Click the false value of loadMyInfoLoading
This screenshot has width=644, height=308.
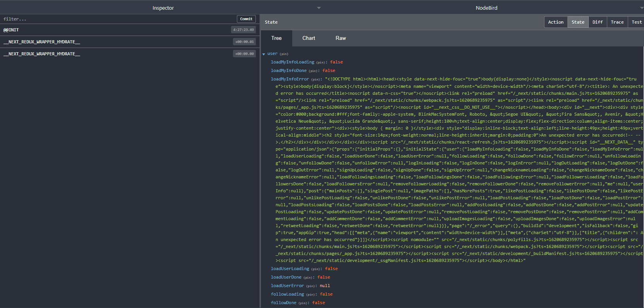336,62
